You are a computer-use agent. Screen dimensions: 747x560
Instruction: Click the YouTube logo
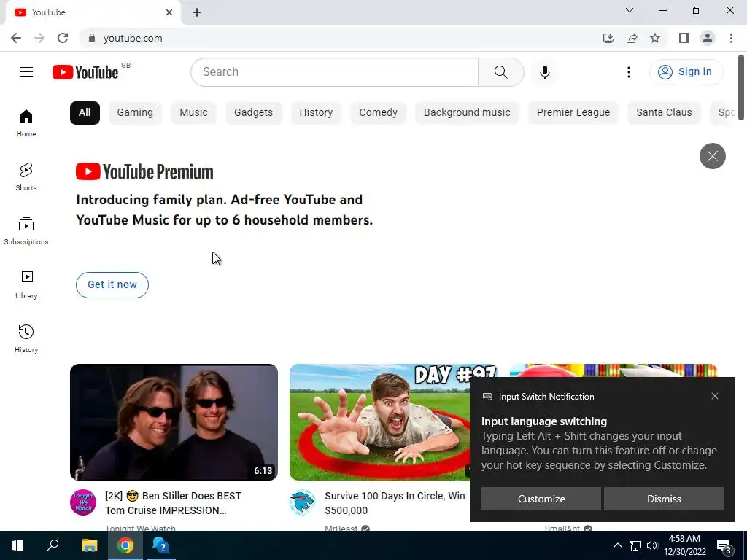pyautogui.click(x=85, y=72)
